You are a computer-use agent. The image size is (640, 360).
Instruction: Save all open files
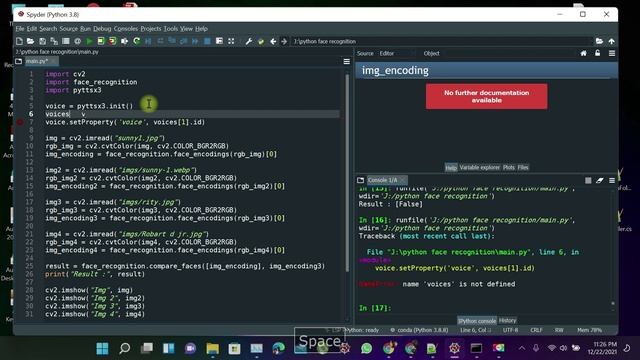click(x=54, y=41)
